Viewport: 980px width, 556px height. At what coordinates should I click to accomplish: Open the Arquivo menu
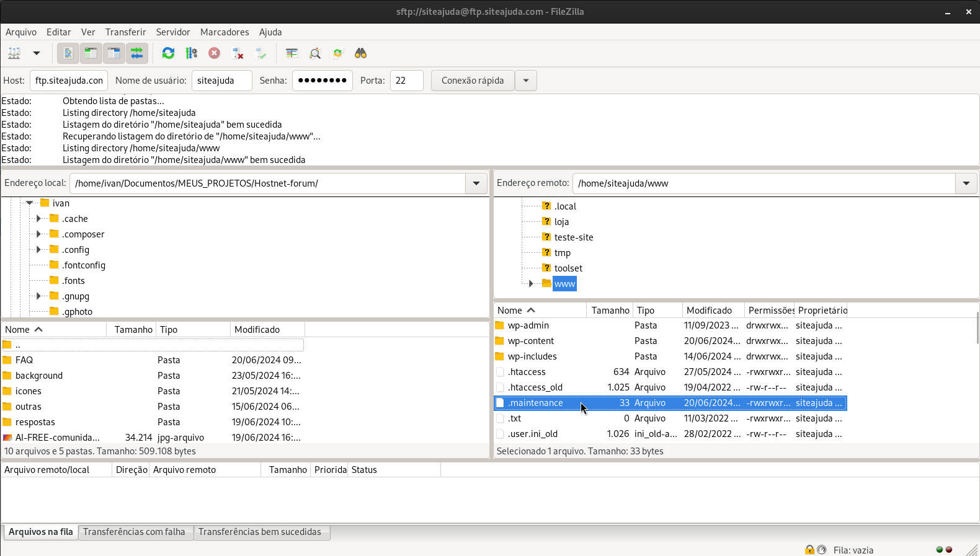tap(21, 32)
